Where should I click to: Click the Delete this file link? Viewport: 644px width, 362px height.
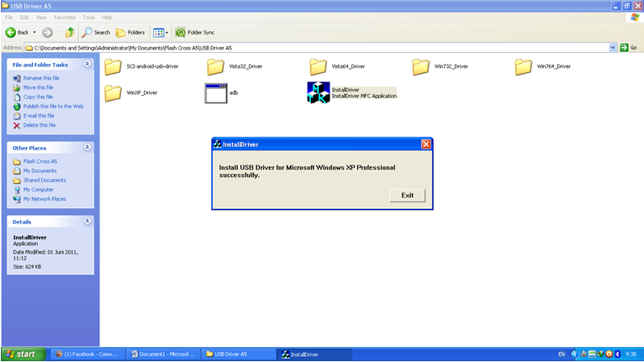click(39, 125)
